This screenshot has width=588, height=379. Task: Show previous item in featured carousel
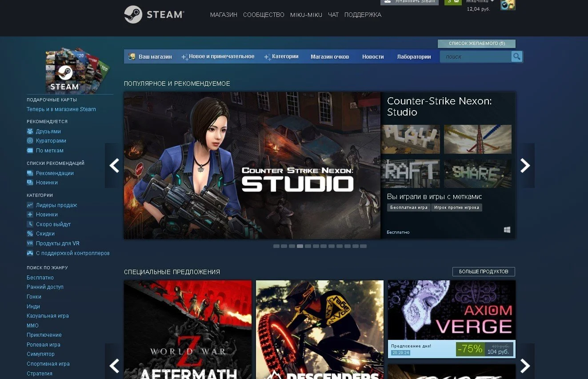[x=114, y=165]
